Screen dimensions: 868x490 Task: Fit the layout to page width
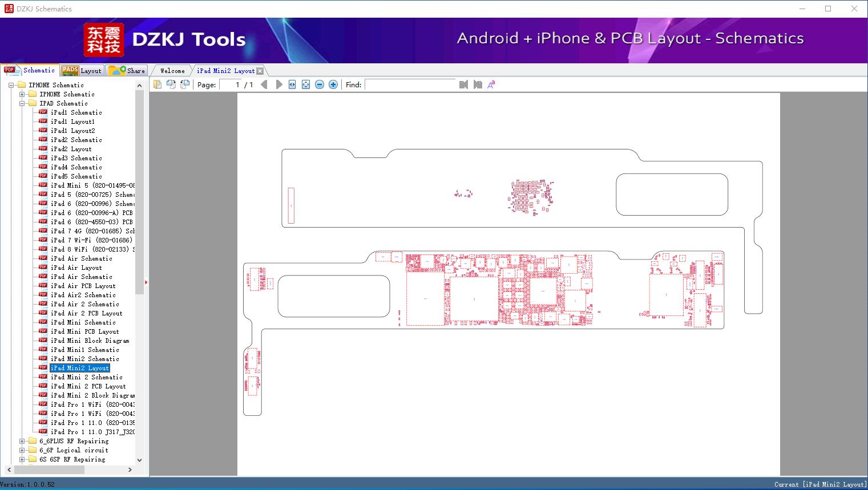click(x=292, y=84)
